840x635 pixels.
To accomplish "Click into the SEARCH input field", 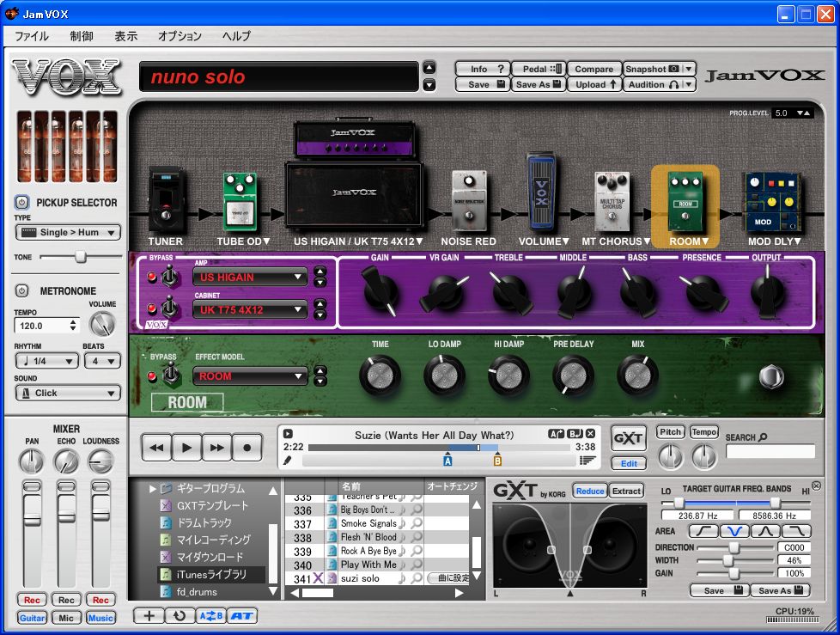I will point(770,451).
